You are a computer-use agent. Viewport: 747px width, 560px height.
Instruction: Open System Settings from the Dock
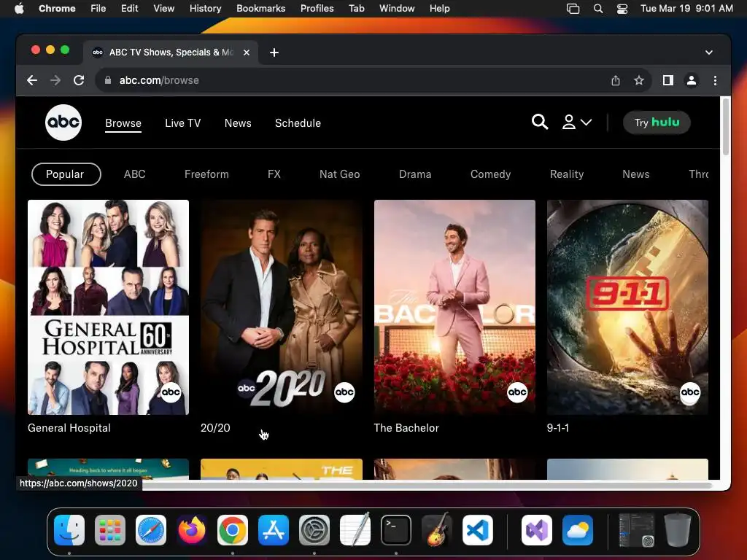click(x=314, y=530)
